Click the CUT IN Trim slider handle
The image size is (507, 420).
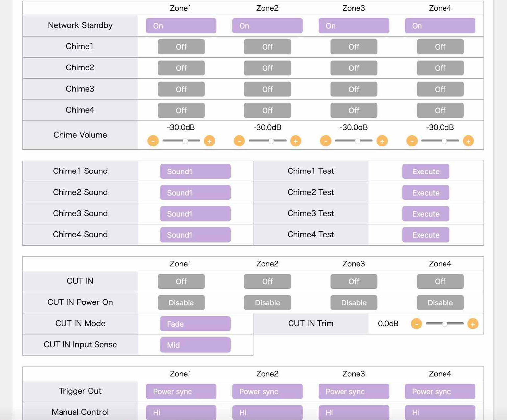click(444, 324)
